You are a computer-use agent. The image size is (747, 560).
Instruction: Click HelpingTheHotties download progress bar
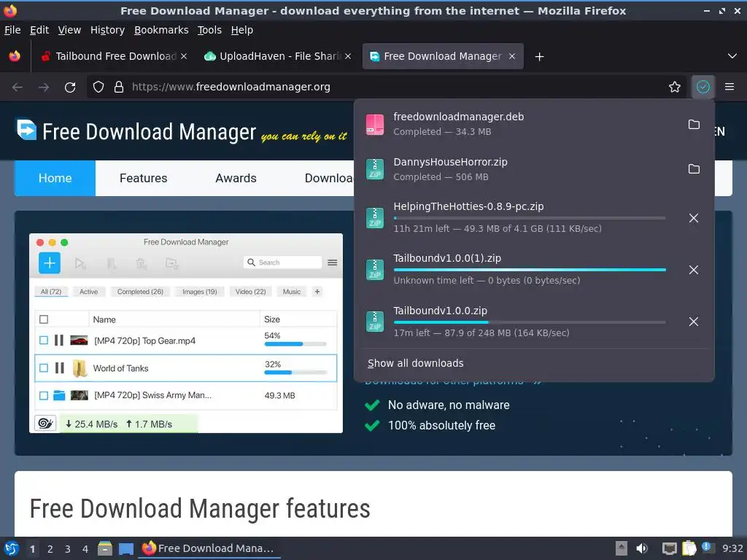coord(530,218)
